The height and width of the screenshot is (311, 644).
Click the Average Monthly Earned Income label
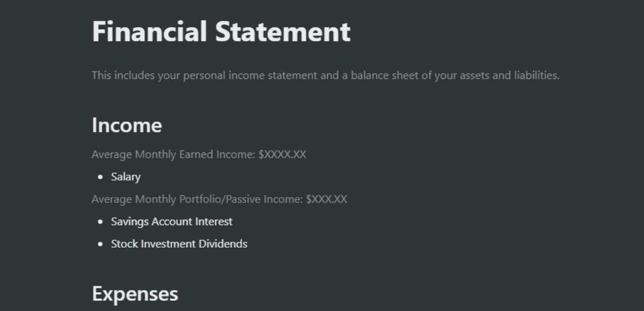coord(173,155)
